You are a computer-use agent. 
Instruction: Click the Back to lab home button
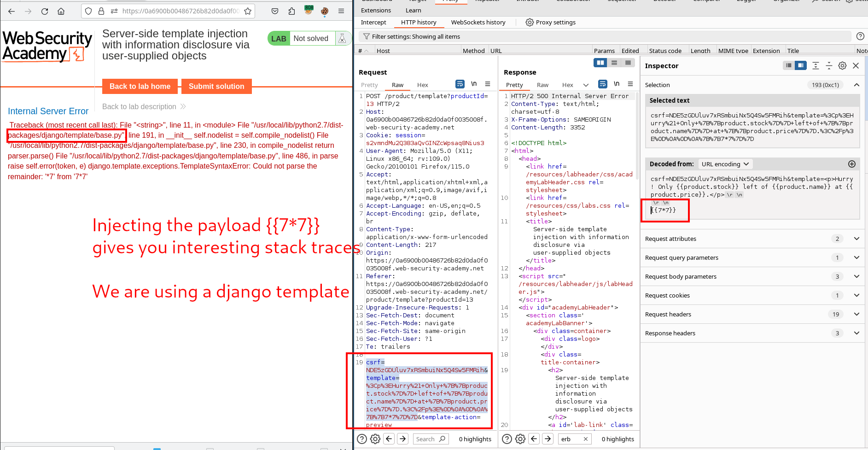pos(140,86)
